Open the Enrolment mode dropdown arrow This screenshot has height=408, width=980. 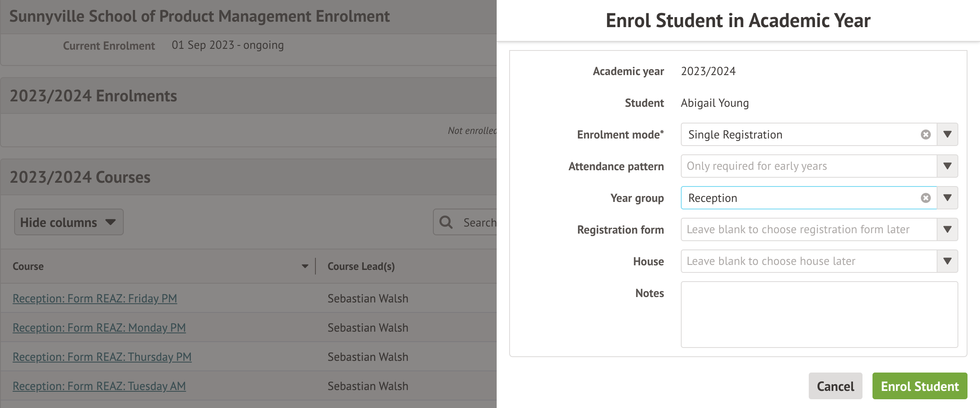tap(947, 135)
